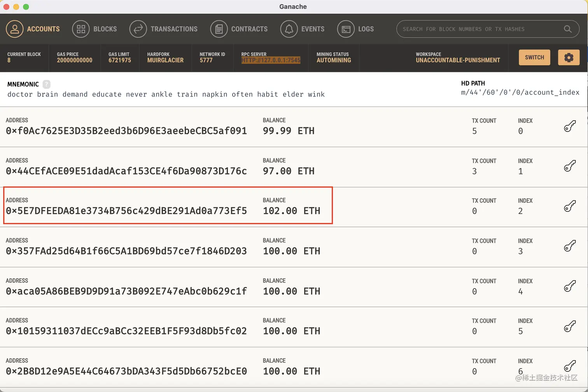588x392 pixels.
Task: Click the gas price value 20000000000
Action: click(75, 60)
